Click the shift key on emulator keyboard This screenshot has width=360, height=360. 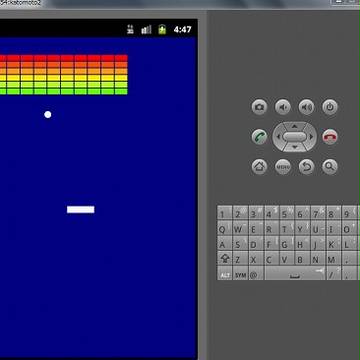225,258
